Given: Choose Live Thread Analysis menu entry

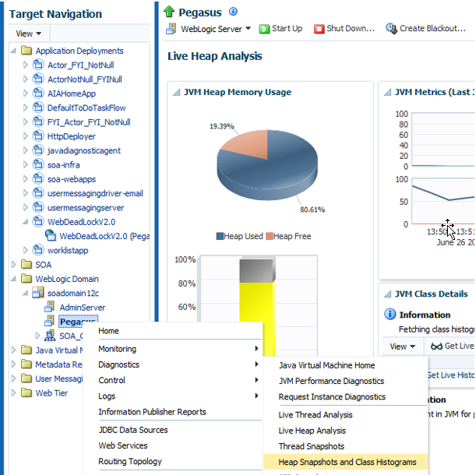Looking at the screenshot, I should point(316,414).
